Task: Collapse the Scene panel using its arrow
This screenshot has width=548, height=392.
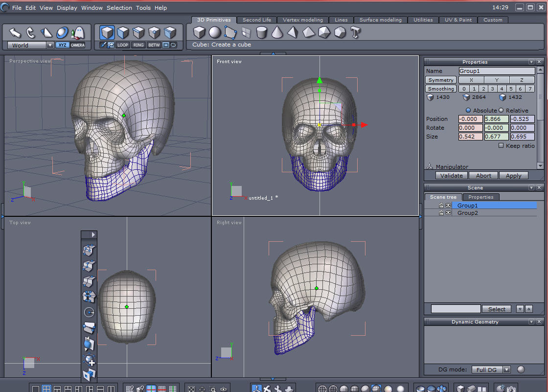Action: pos(531,188)
